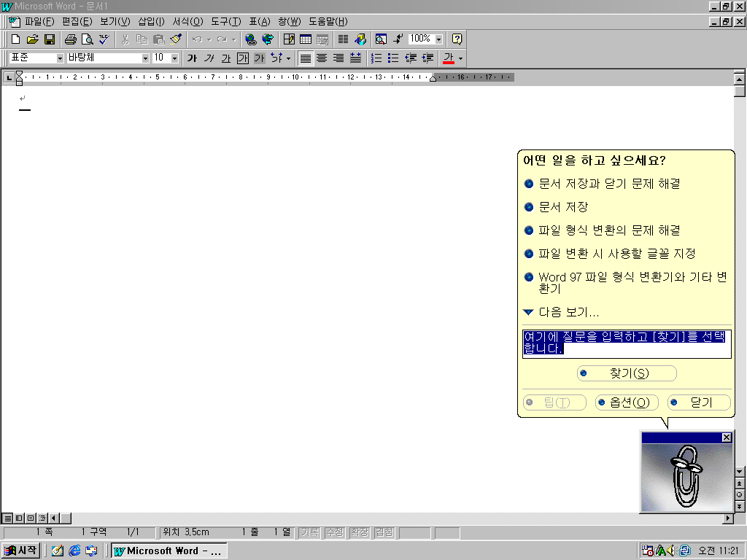Insert a hyperlink with the globe-and-link icon
Image resolution: width=747 pixels, height=560 pixels.
click(x=251, y=39)
